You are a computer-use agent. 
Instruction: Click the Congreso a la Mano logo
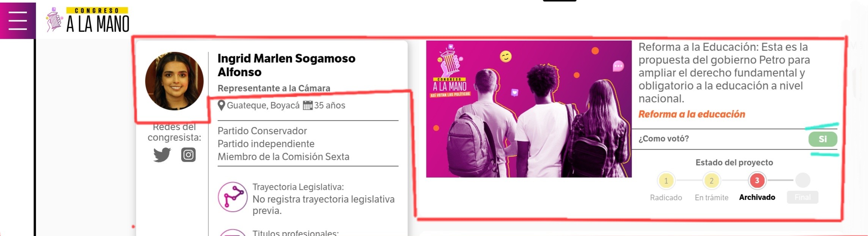click(x=88, y=20)
